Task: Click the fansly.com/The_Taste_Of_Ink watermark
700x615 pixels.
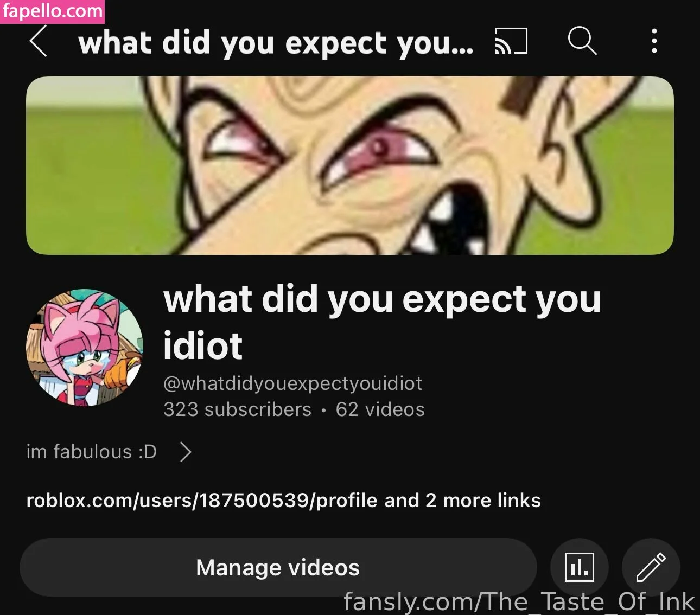Action: [x=519, y=601]
